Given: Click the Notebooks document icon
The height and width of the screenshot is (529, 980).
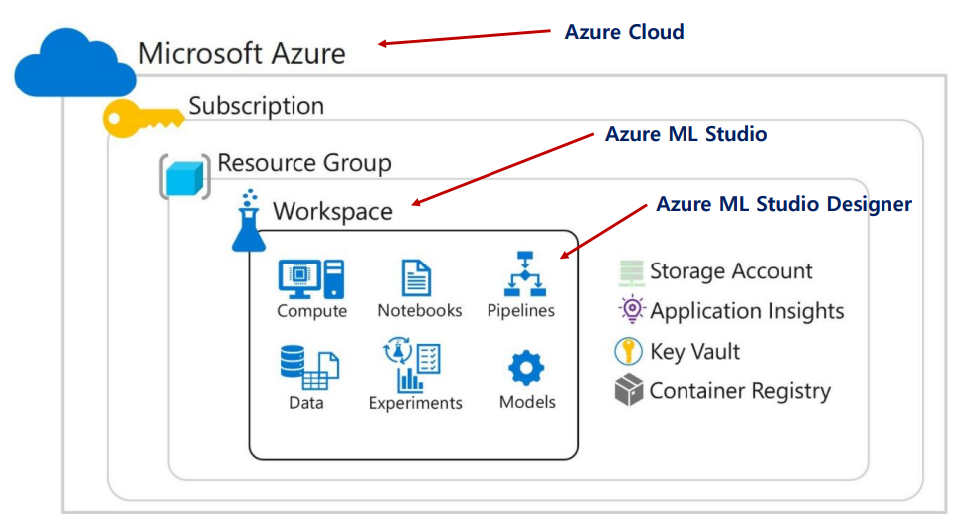Looking at the screenshot, I should tap(416, 278).
